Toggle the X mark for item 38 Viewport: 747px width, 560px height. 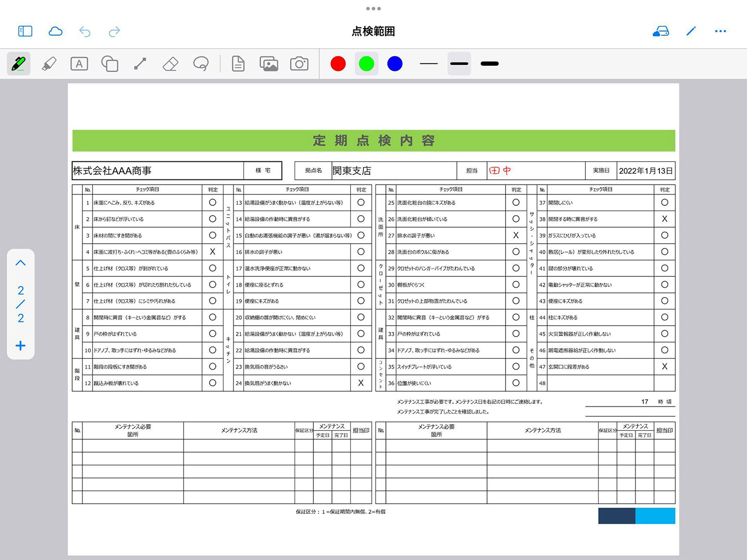coord(665,219)
